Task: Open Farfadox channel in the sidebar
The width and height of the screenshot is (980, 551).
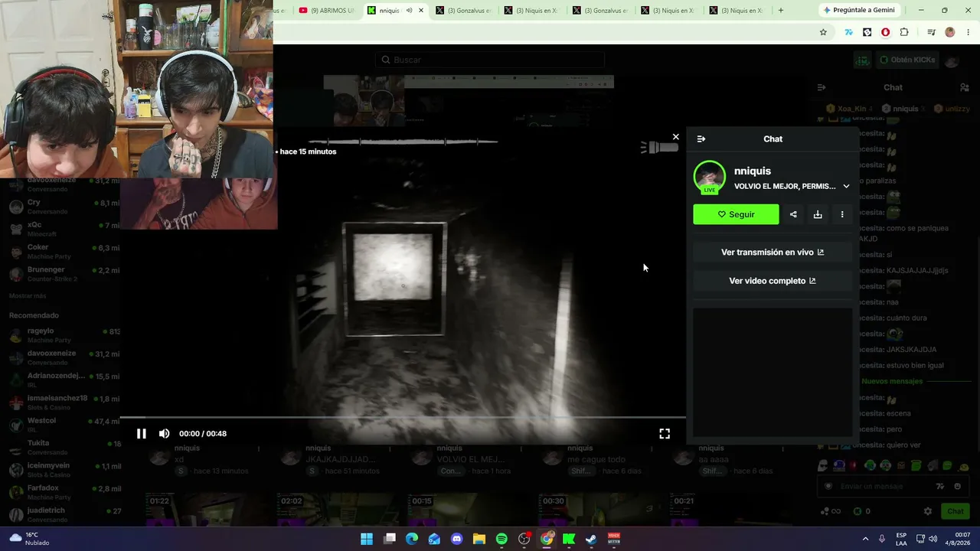Action: (64, 491)
